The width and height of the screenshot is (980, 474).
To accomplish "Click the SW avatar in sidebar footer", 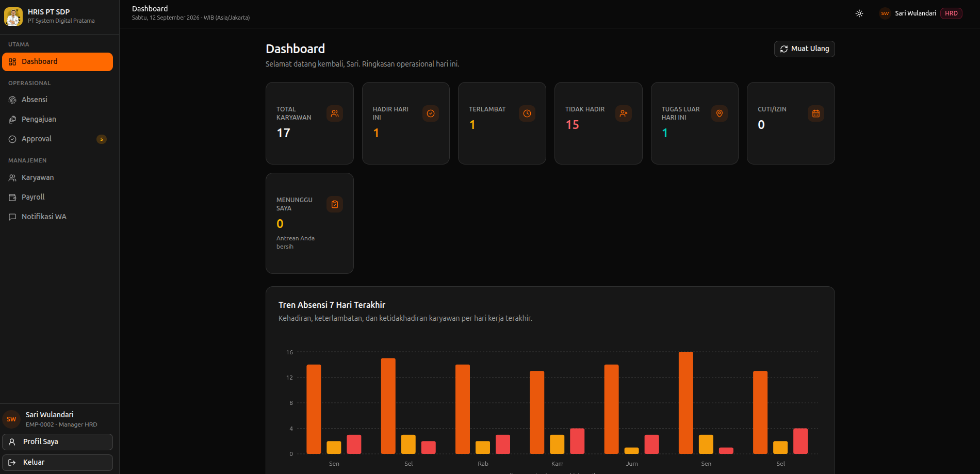I will pyautogui.click(x=11, y=419).
